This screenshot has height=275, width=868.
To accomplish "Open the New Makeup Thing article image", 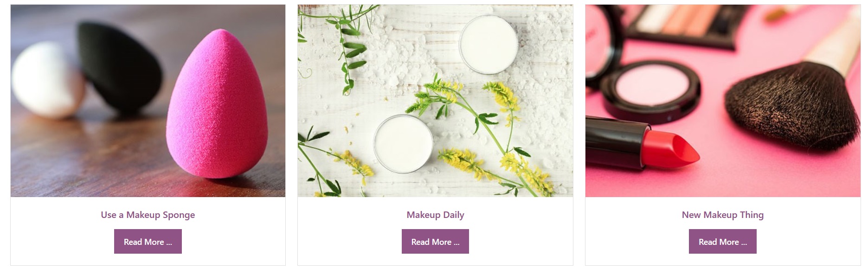I will tap(722, 101).
